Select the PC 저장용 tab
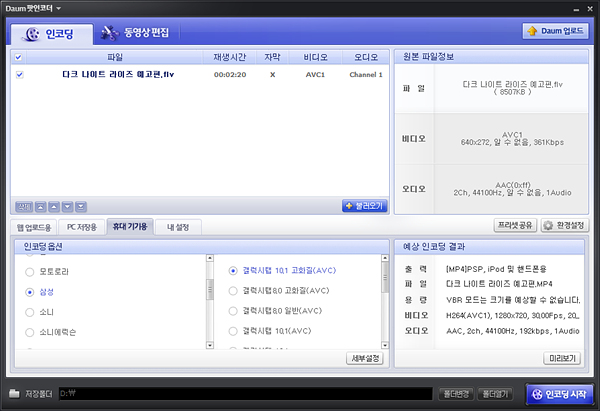Viewport: 600px width, 411px height. click(x=82, y=227)
